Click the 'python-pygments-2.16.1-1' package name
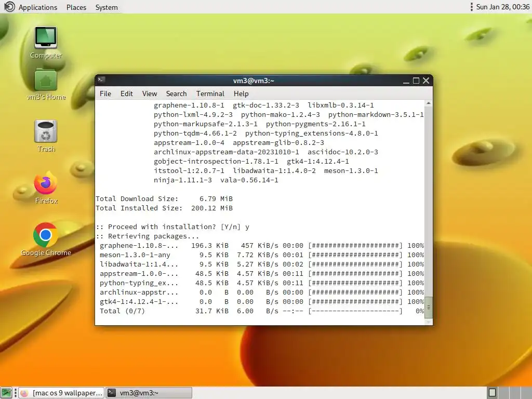The height and width of the screenshot is (399, 532). [x=316, y=124]
